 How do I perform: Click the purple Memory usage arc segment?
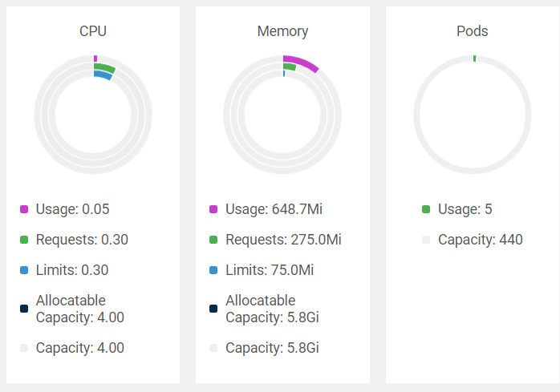303,62
